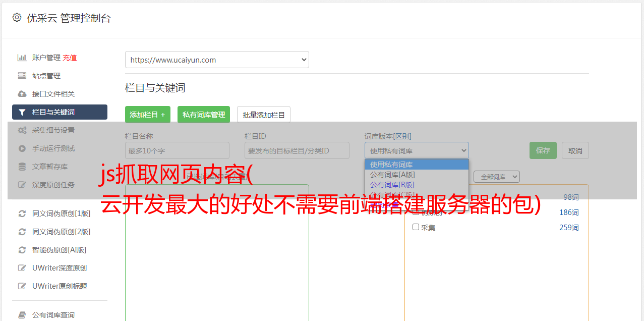
Task: Choose 公有词库[A版] from the dropdown list
Action: [417, 175]
